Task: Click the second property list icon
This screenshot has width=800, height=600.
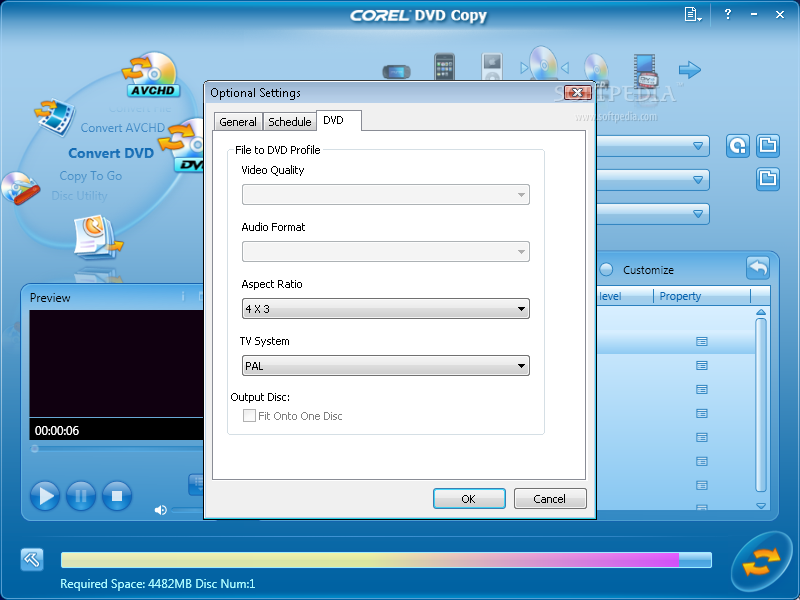Action: 702,365
